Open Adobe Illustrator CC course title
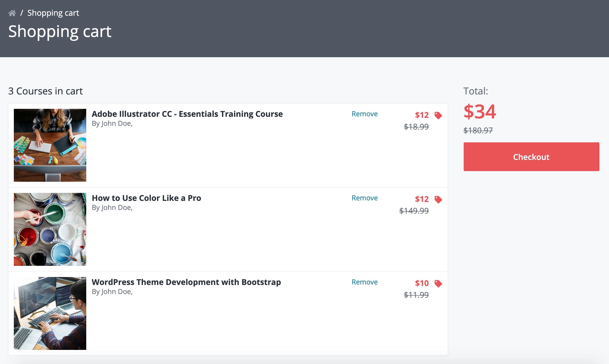609x364 pixels. 187,114
